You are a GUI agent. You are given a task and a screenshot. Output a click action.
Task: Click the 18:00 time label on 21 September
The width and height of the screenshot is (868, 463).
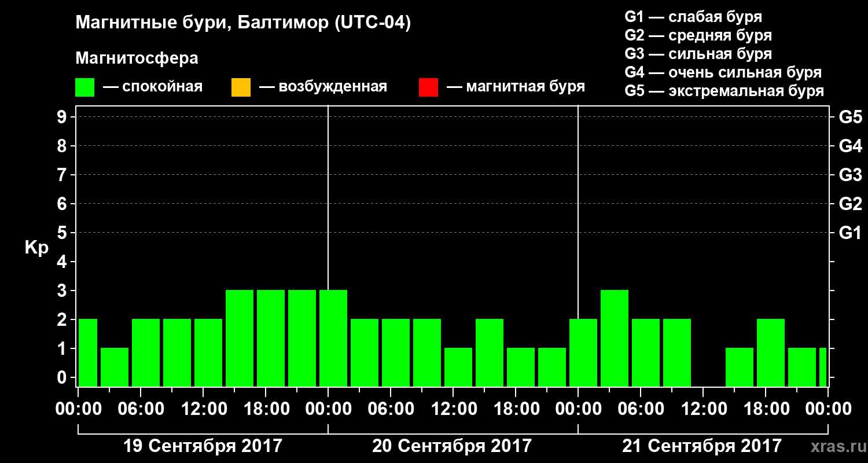(766, 409)
